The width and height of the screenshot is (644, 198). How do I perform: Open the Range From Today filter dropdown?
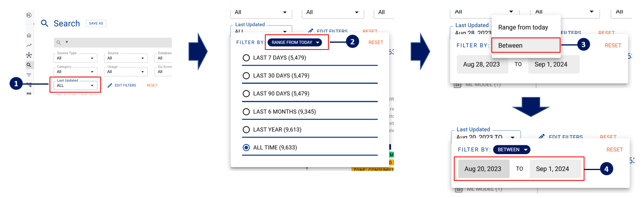pyautogui.click(x=295, y=42)
